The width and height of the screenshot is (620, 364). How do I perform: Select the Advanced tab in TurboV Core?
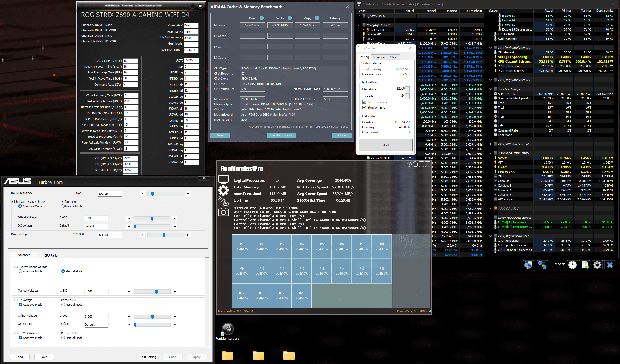(x=24, y=255)
